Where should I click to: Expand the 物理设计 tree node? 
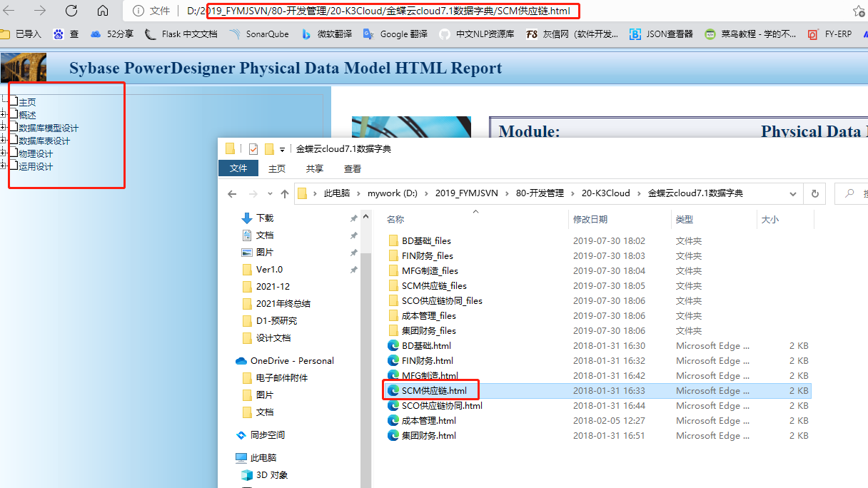(4, 153)
